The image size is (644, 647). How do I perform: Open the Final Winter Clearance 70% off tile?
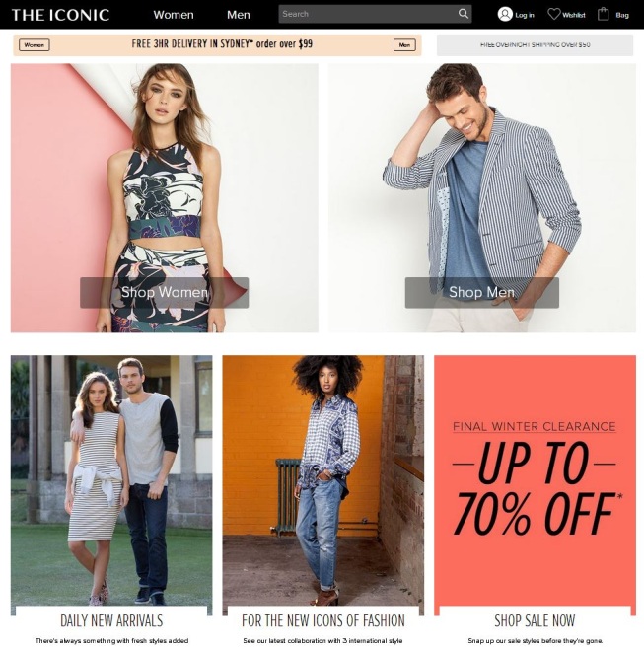pos(535,480)
